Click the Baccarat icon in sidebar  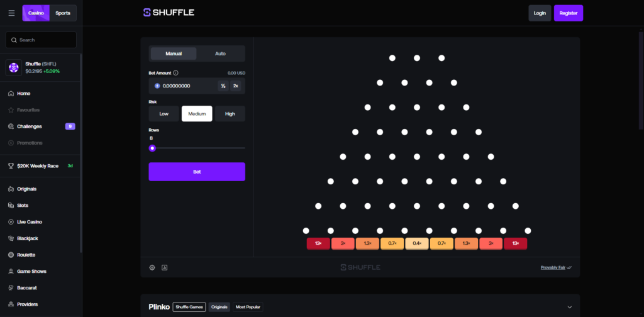[11, 288]
